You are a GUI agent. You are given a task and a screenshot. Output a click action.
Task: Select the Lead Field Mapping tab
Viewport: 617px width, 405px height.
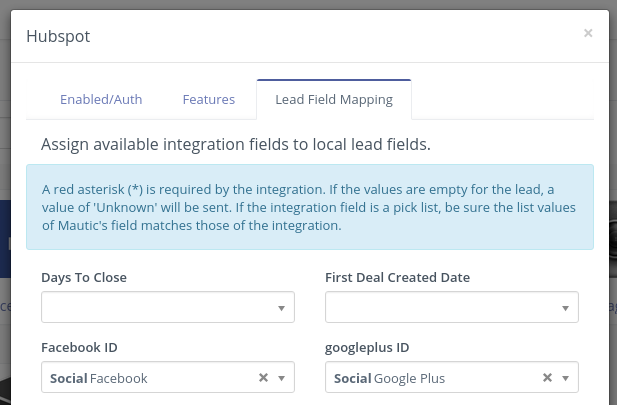click(334, 100)
